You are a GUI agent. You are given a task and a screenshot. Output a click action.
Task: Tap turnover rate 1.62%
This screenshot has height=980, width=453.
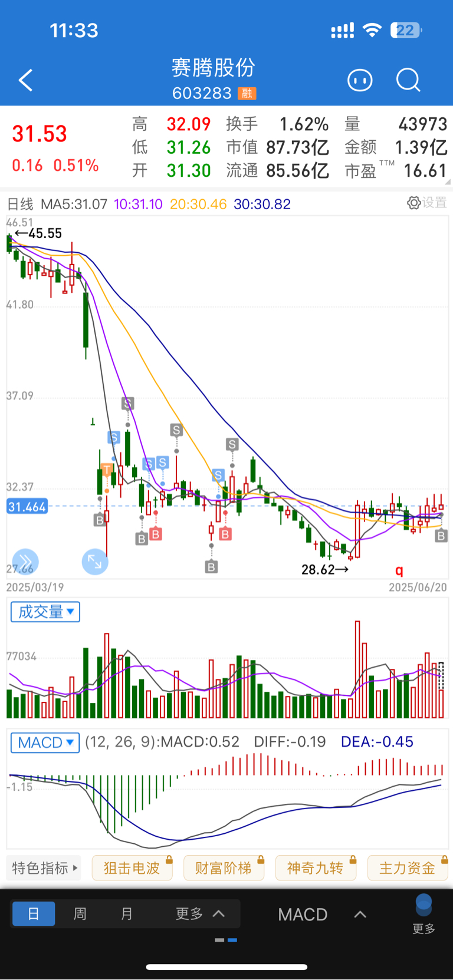click(x=304, y=124)
